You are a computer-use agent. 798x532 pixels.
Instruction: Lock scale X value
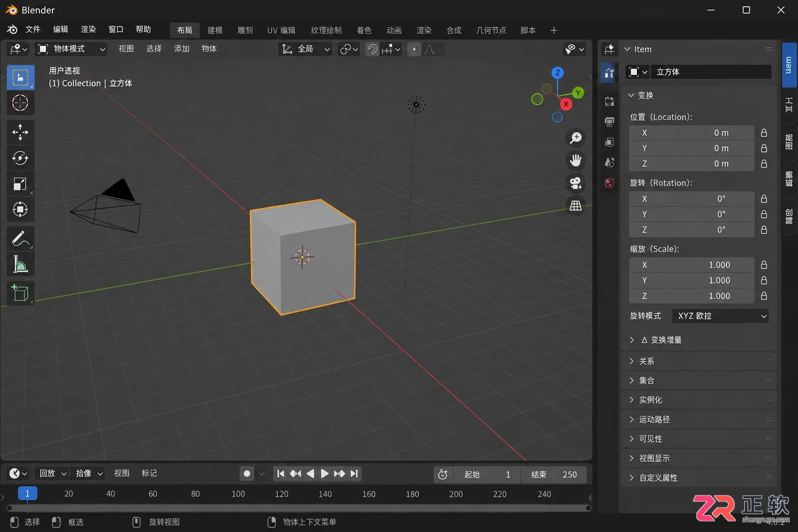click(764, 265)
